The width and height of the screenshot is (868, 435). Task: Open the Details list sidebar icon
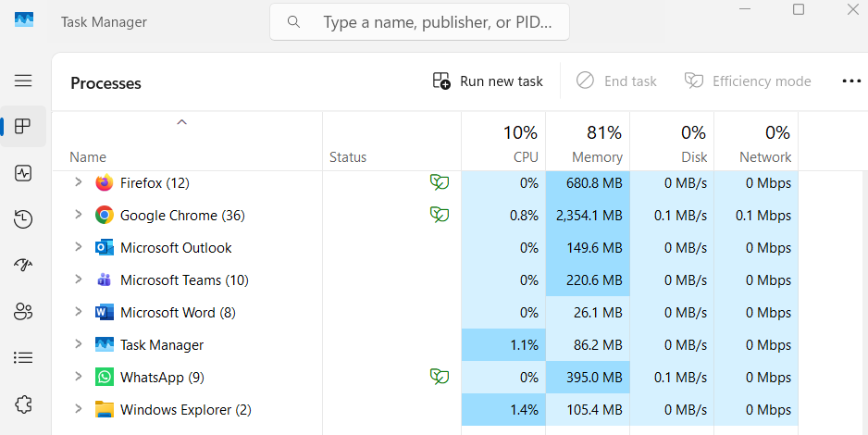click(23, 358)
